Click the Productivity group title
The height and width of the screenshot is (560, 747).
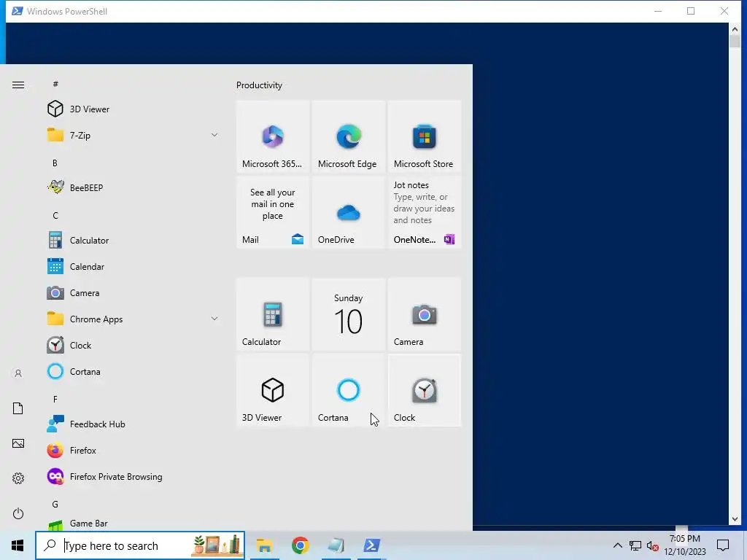[259, 85]
